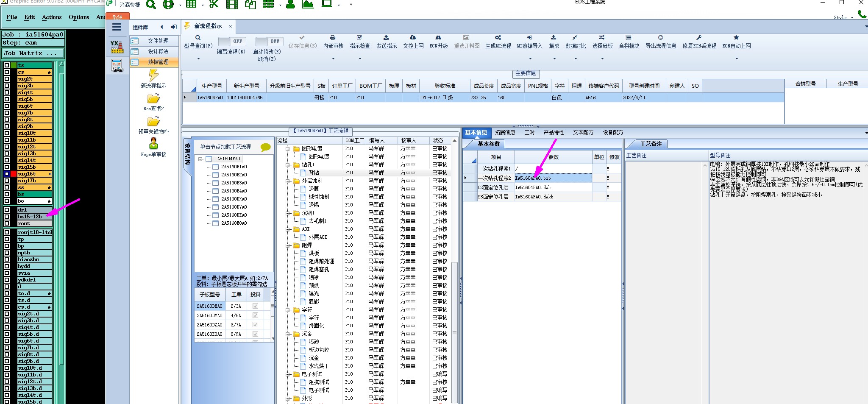Toggle 投料 checkbox for 2A5160E0A0

(255, 334)
